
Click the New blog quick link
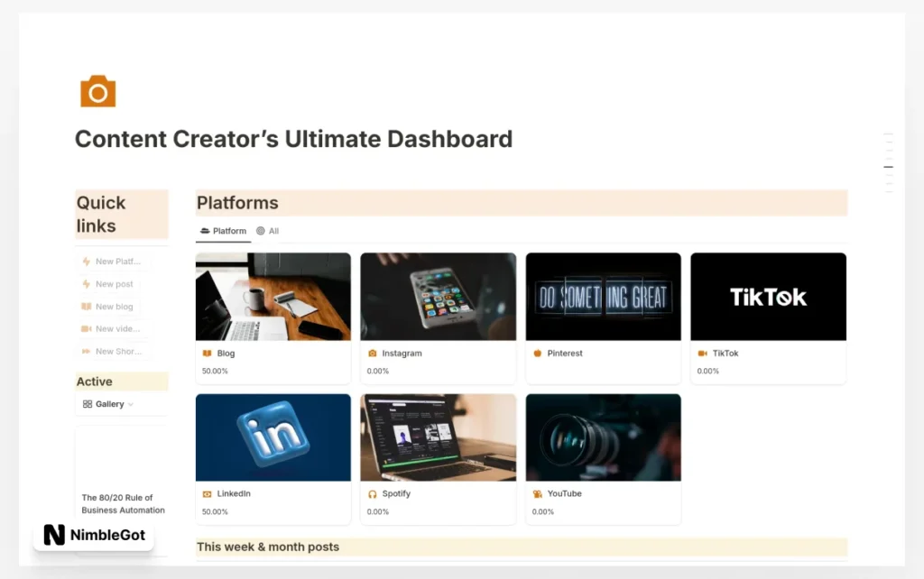[108, 307]
